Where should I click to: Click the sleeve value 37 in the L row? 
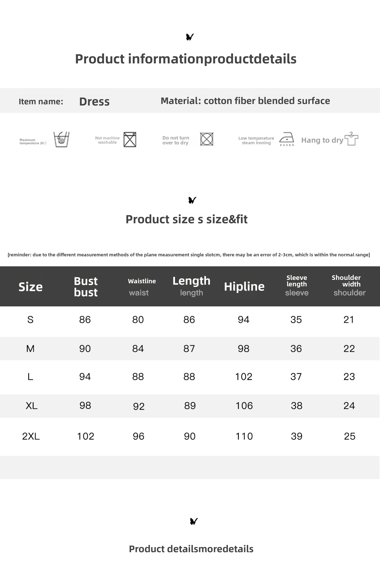[296, 377]
